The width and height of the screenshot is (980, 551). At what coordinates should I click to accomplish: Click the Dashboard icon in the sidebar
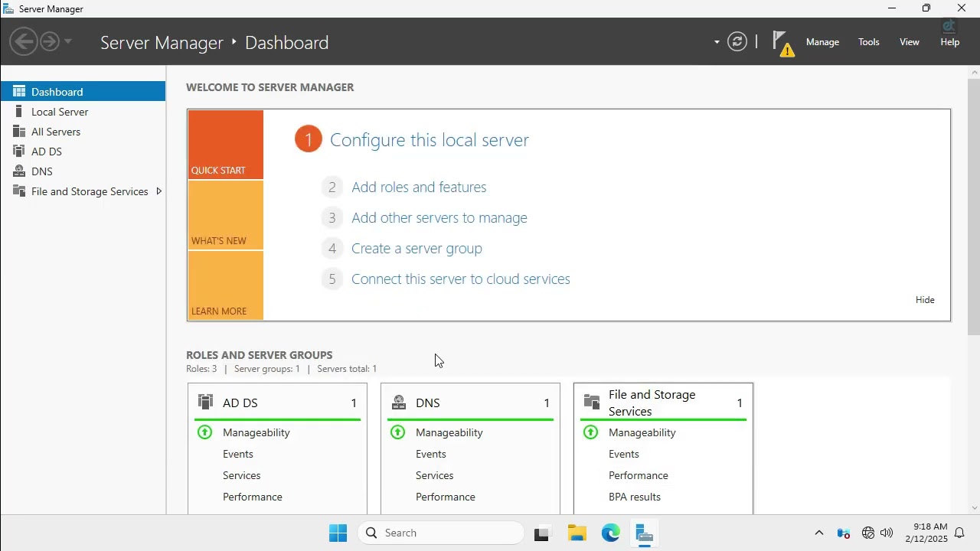click(19, 91)
